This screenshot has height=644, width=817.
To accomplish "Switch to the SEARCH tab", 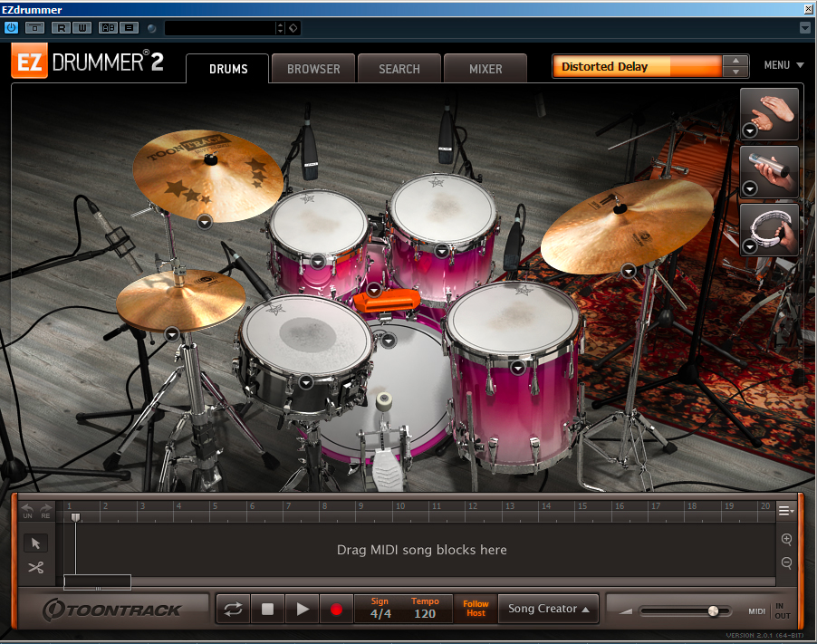I will click(x=399, y=69).
